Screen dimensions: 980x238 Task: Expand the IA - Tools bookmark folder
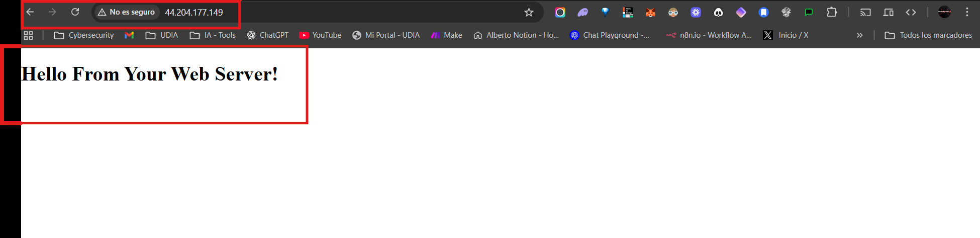coord(213,35)
